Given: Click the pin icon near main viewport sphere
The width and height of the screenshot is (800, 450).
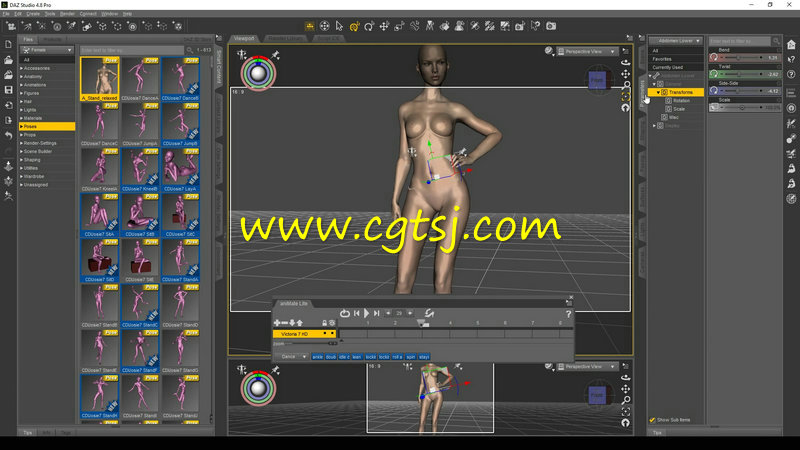Looking at the screenshot, I should pyautogui.click(x=276, y=55).
